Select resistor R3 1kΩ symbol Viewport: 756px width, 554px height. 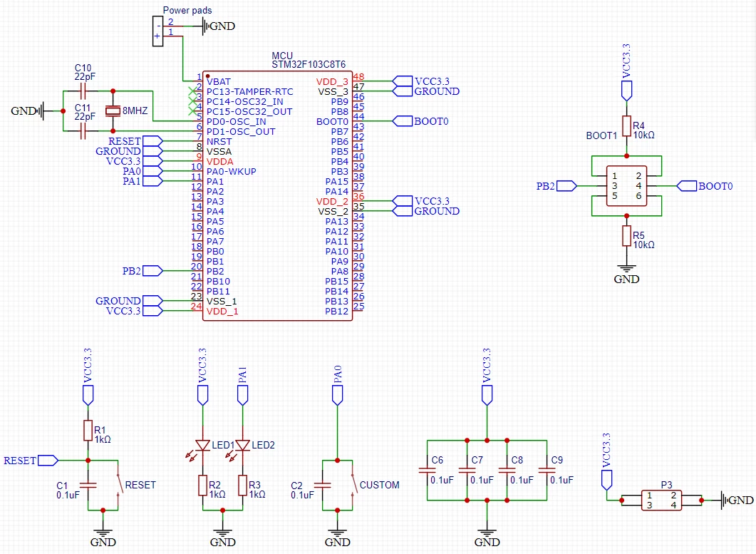coord(242,486)
